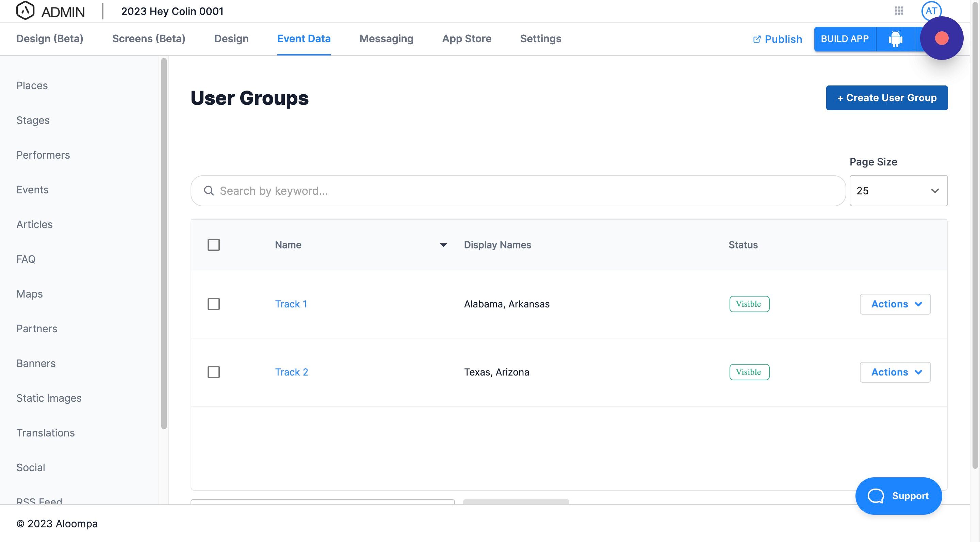The height and width of the screenshot is (542, 980).
Task: Click the search magnifier icon
Action: 209,191
